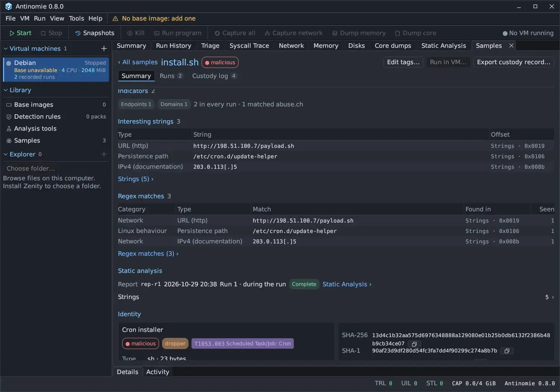Click Dump core toolbar button
Viewport: 560px width, 392px height.
point(416,33)
